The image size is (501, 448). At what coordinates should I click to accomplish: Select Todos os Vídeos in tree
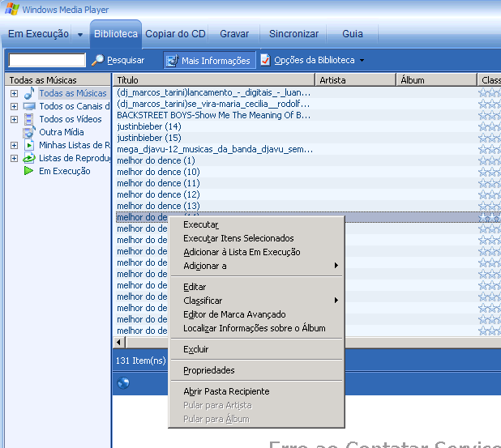tap(71, 119)
